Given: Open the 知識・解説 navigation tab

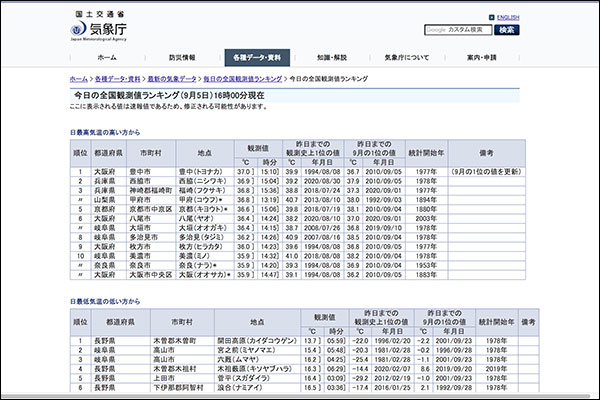Looking at the screenshot, I should pos(334,58).
